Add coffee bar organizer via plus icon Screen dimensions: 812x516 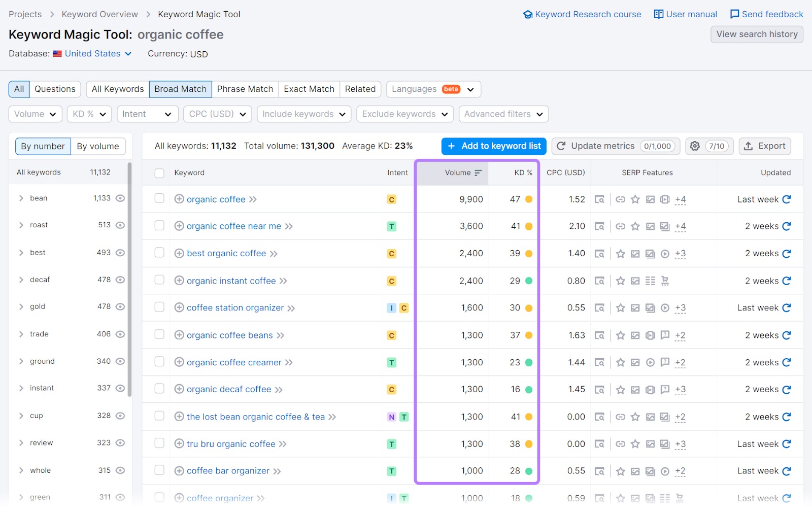coord(179,471)
